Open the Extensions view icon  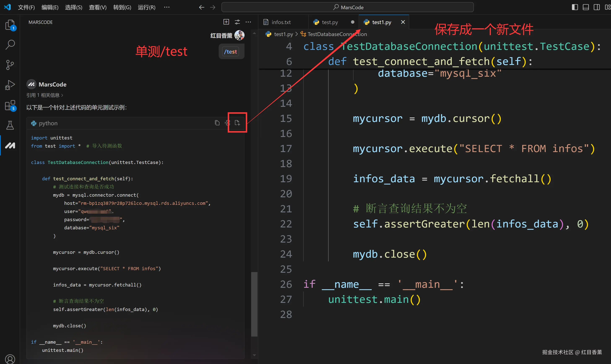tap(10, 106)
